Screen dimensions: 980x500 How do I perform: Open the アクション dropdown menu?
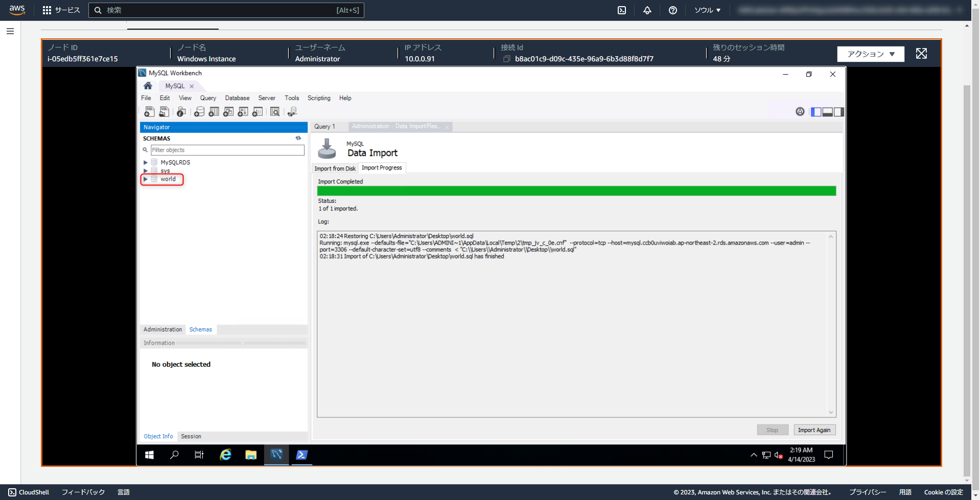click(x=870, y=54)
